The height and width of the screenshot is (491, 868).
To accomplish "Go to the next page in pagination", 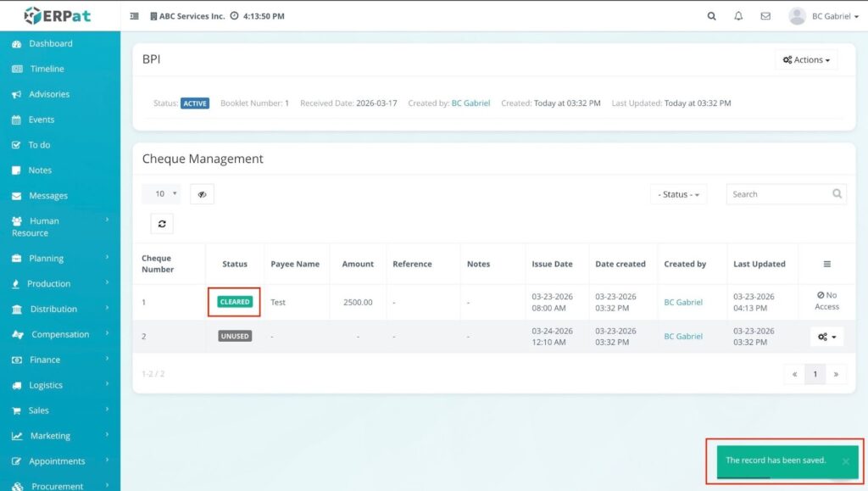I will pyautogui.click(x=836, y=374).
